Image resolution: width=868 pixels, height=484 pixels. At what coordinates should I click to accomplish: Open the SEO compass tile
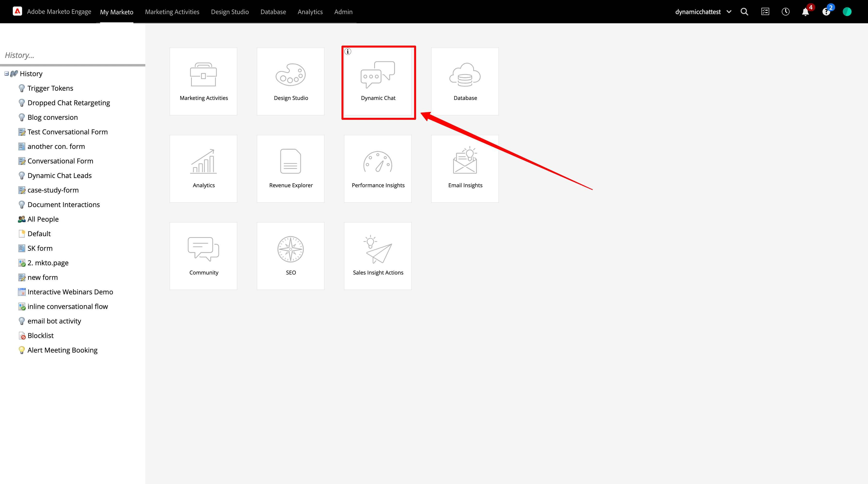coord(290,256)
